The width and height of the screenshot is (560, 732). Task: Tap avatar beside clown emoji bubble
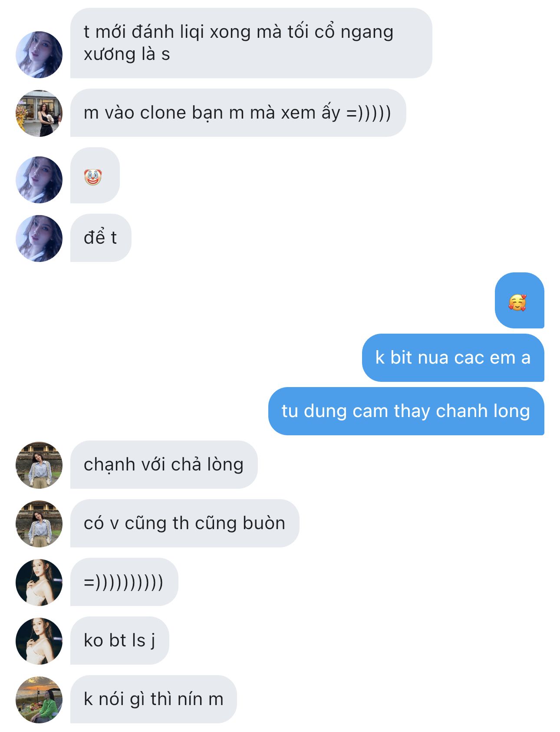pyautogui.click(x=39, y=180)
